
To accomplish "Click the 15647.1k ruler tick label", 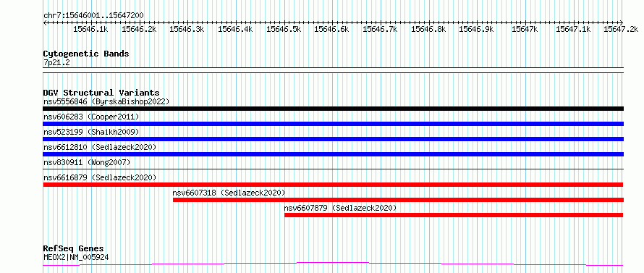I will coord(573,29).
